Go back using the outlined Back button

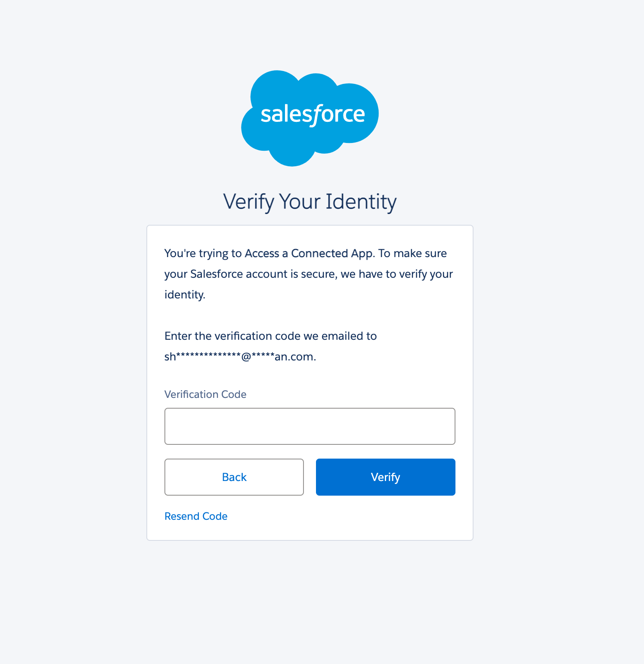tap(234, 477)
